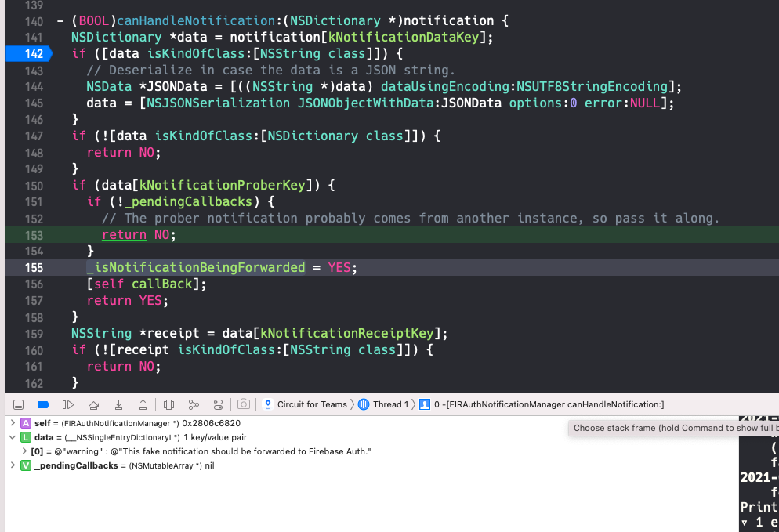Open the Debug Memory Graph tool
The width and height of the screenshot is (779, 532).
[194, 404]
